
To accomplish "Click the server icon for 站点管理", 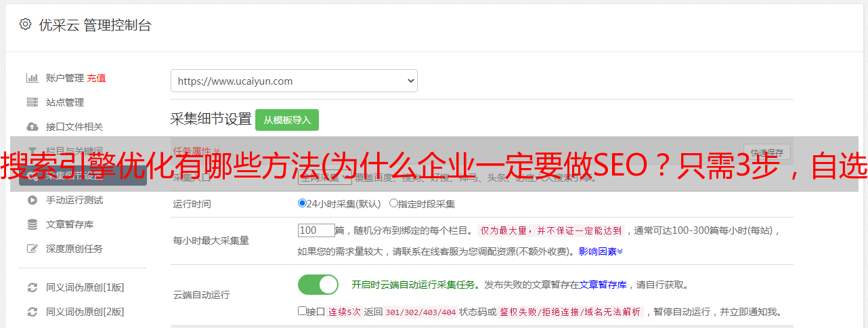I will point(32,102).
